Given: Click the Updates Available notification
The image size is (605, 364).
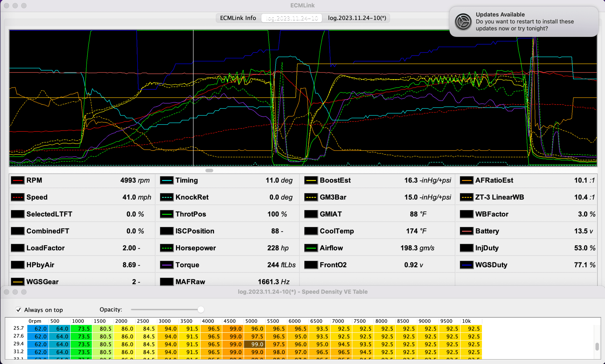Looking at the screenshot, I should [x=524, y=22].
